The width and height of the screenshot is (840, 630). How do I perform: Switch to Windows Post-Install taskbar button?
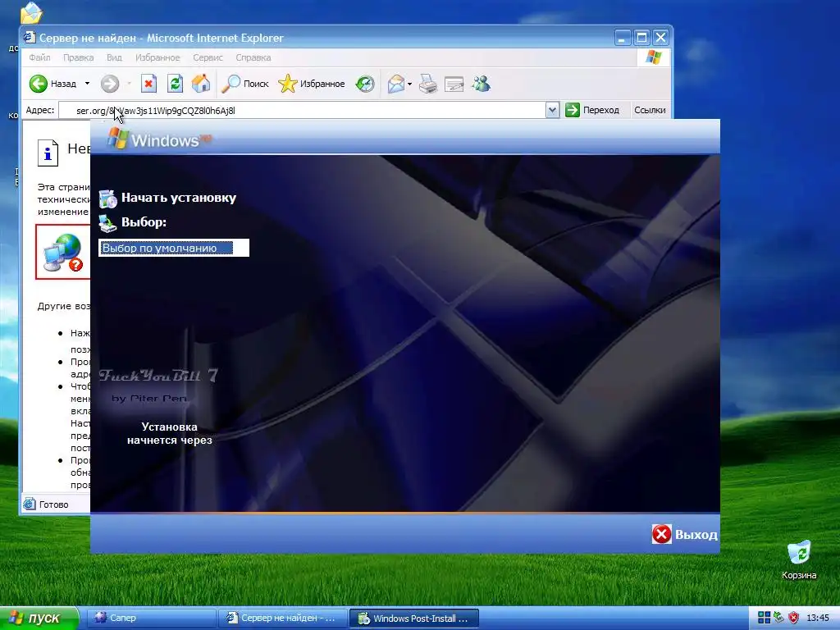(414, 619)
